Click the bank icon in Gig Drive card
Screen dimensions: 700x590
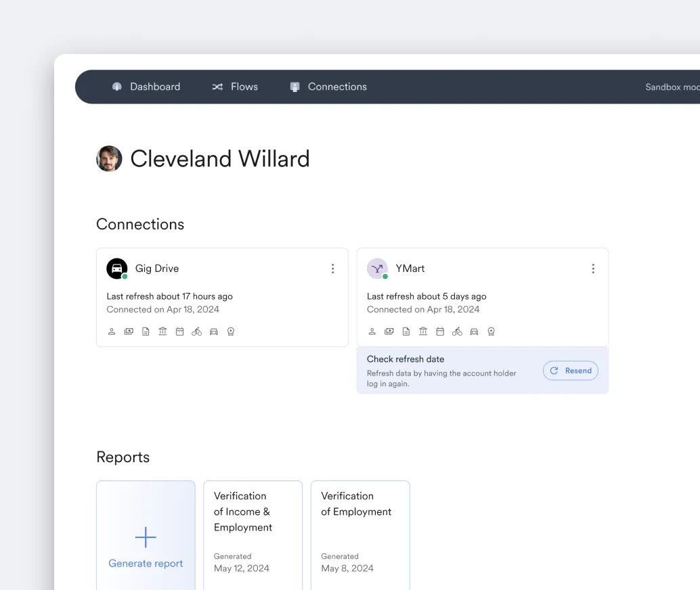(162, 332)
